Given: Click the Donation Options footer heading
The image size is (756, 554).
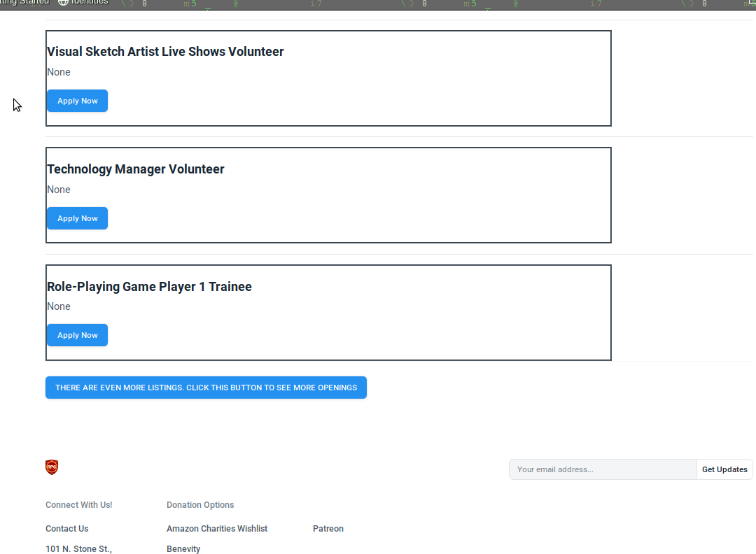Looking at the screenshot, I should (200, 505).
